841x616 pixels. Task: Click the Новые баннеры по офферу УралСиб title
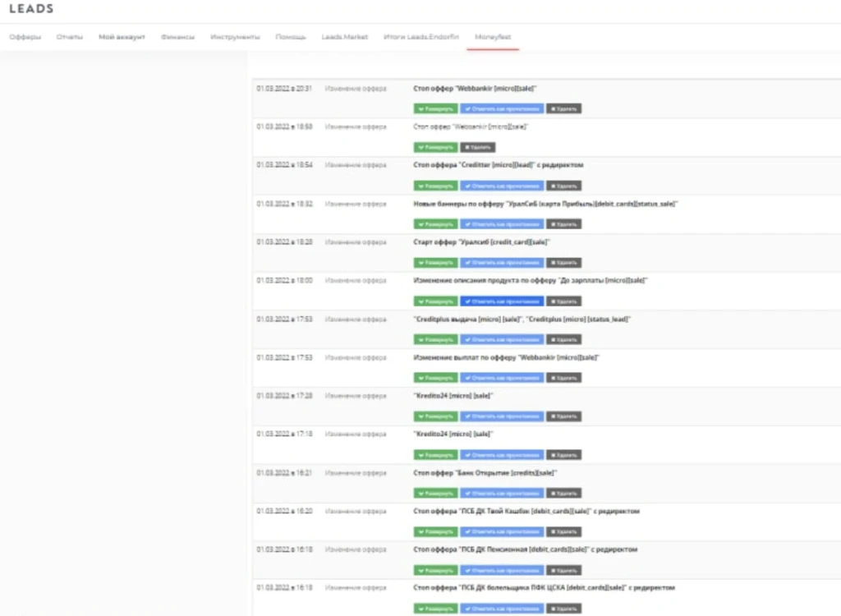(545, 204)
